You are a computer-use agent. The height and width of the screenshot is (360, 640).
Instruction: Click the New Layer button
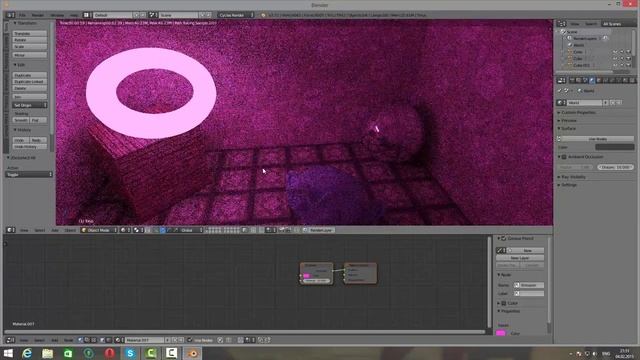coord(520,258)
